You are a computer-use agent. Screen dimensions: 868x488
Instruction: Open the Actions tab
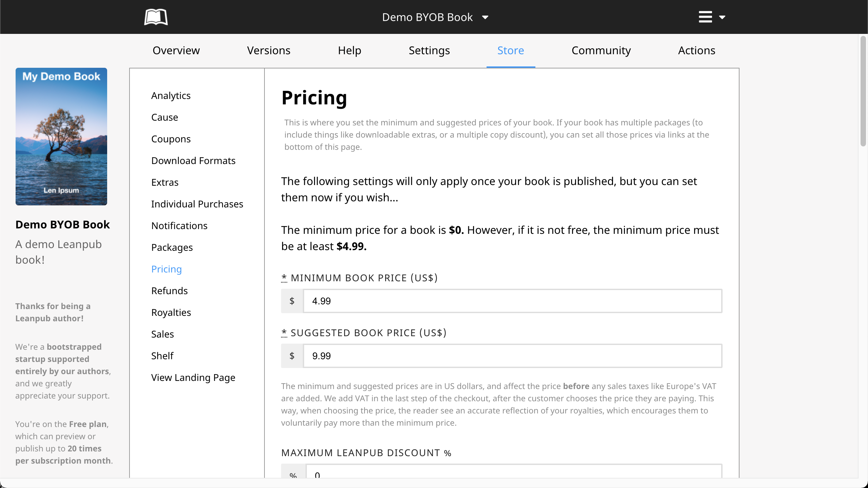tap(696, 50)
